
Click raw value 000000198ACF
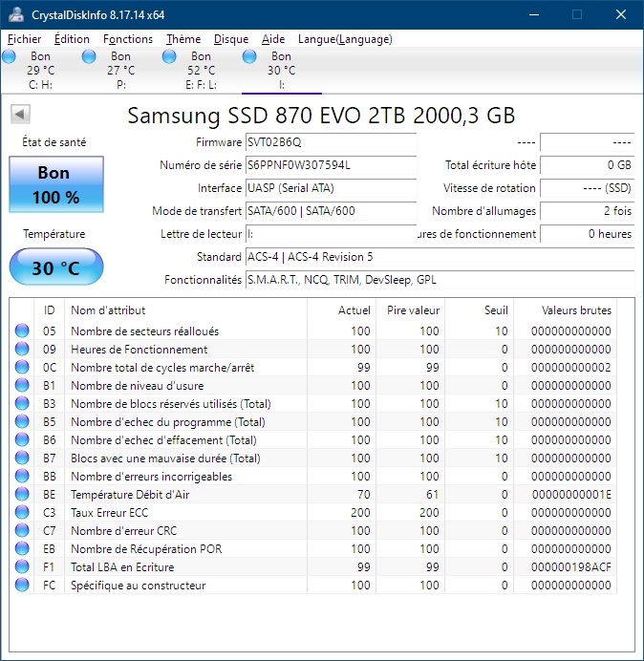571,567
